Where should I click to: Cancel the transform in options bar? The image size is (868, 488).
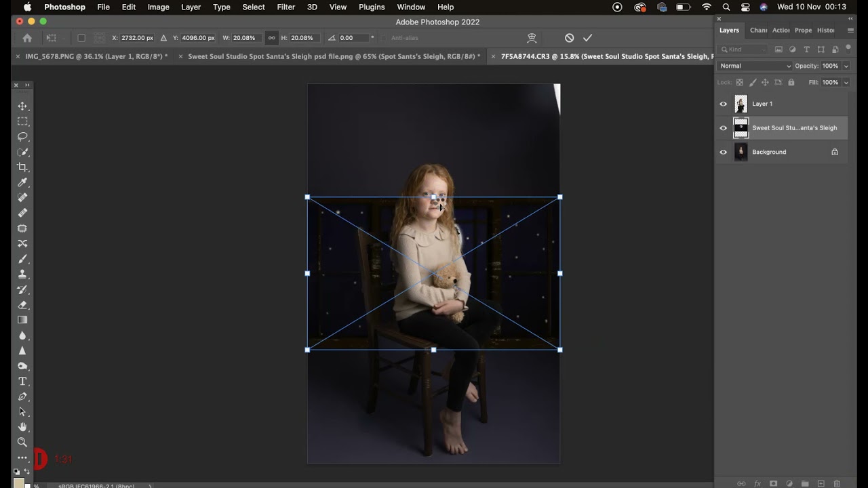pos(569,38)
